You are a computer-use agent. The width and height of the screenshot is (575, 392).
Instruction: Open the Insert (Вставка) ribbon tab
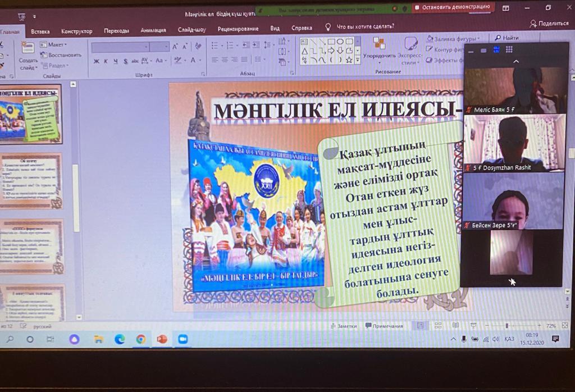pyautogui.click(x=40, y=31)
